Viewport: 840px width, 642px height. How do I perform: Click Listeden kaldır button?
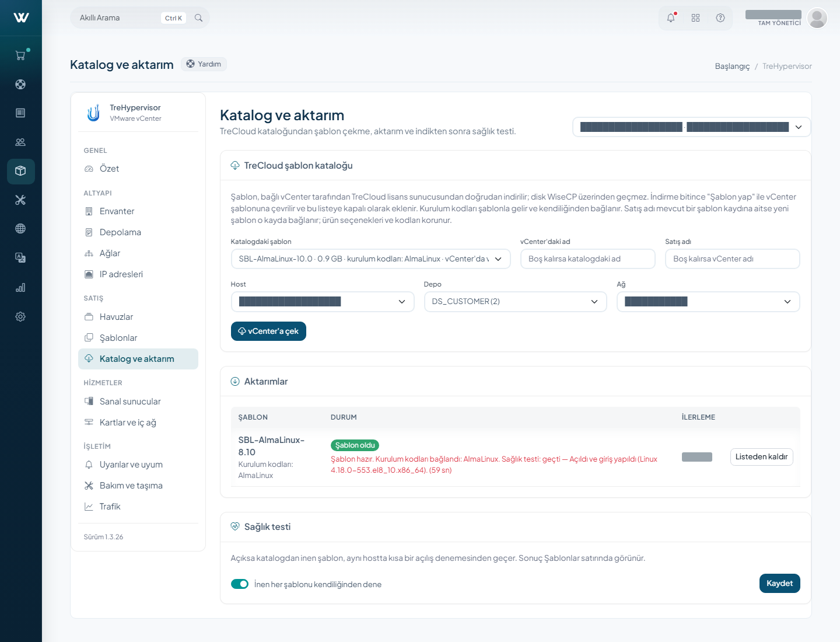761,457
